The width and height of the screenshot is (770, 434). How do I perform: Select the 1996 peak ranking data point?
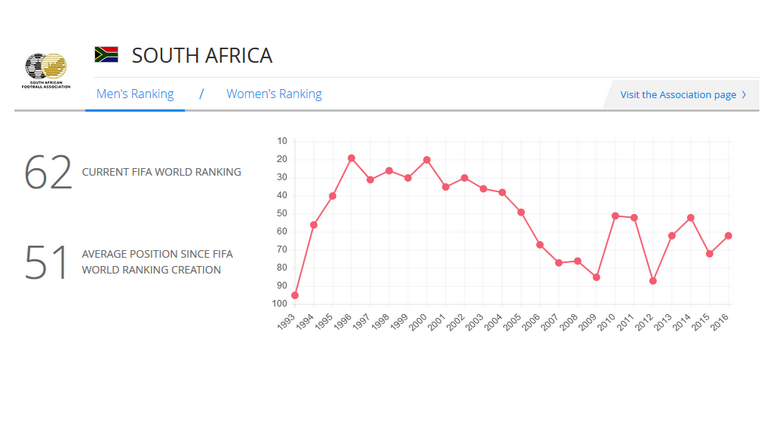pyautogui.click(x=352, y=158)
